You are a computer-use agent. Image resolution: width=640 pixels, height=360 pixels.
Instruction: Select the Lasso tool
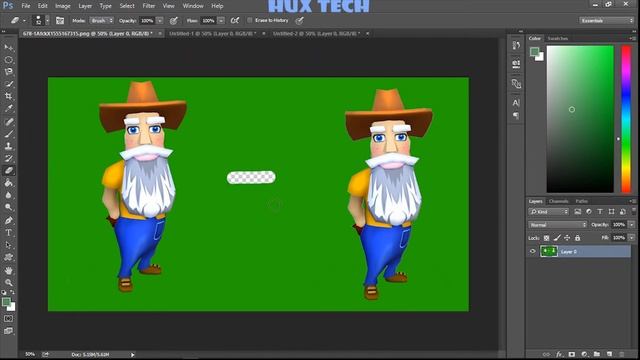point(9,72)
